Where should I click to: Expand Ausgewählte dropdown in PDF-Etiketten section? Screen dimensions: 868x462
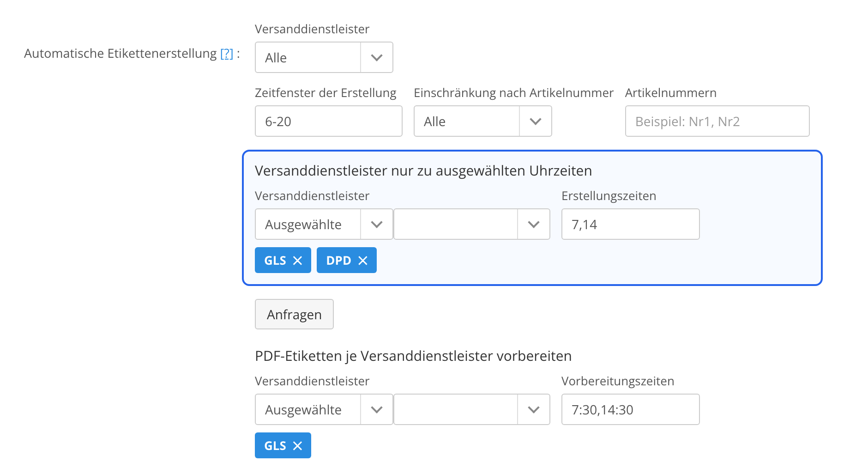point(324,409)
